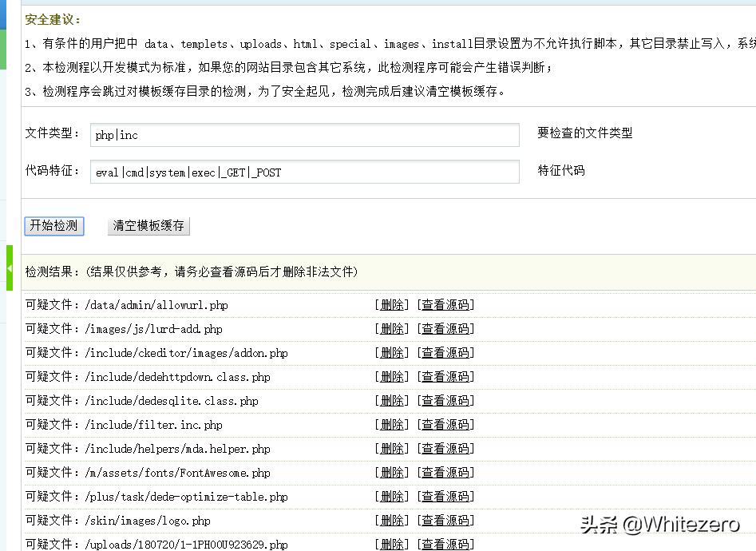Delete /plus/task/dede-optimize-table.php

[391, 496]
